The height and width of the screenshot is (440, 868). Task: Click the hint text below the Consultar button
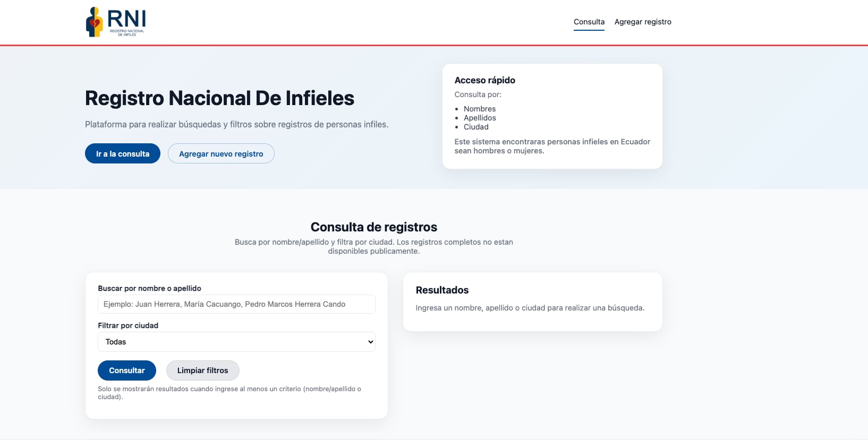229,393
